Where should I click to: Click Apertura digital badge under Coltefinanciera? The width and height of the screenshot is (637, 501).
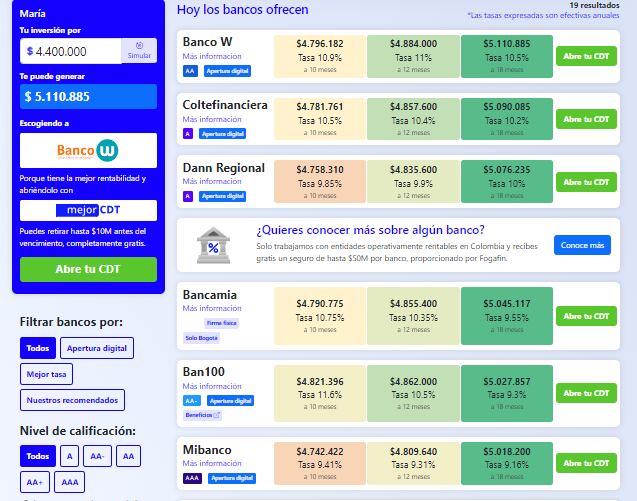(x=224, y=133)
